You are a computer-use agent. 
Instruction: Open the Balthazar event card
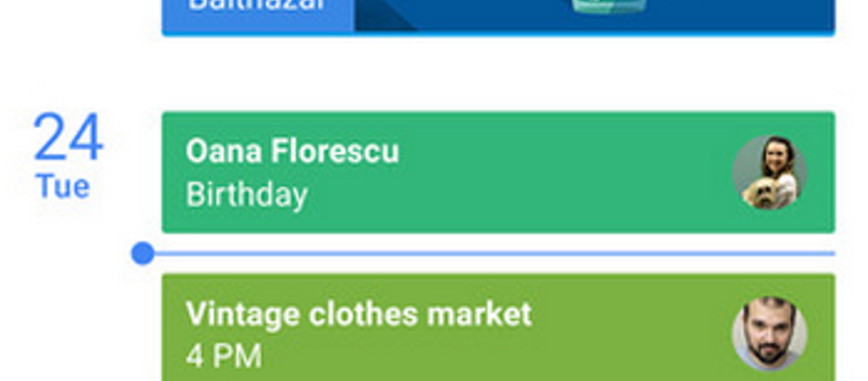(x=498, y=17)
